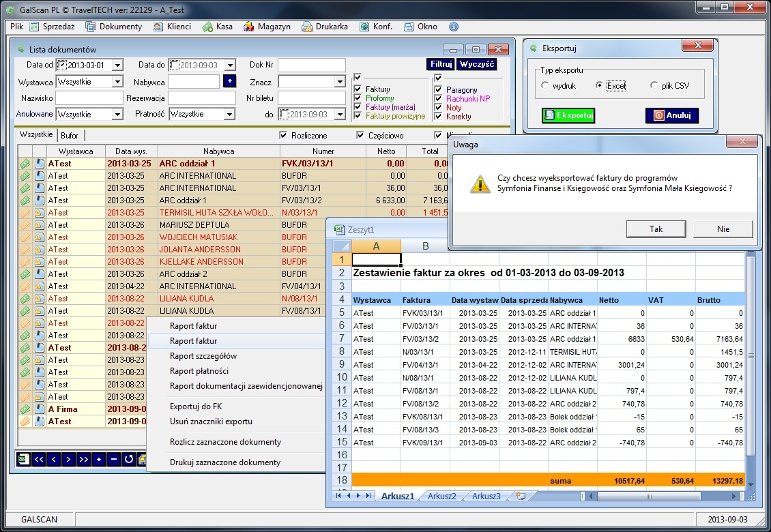The image size is (771, 532).
Task: Click orange status icon in TERMISIL N/03/13/1 row
Action: tap(25, 212)
